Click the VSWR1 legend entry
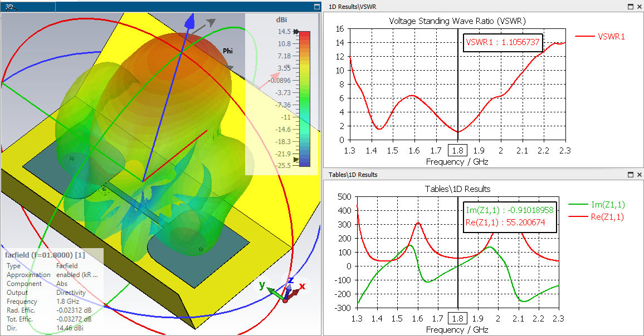Screen dimensions: 644x336 tap(600, 37)
